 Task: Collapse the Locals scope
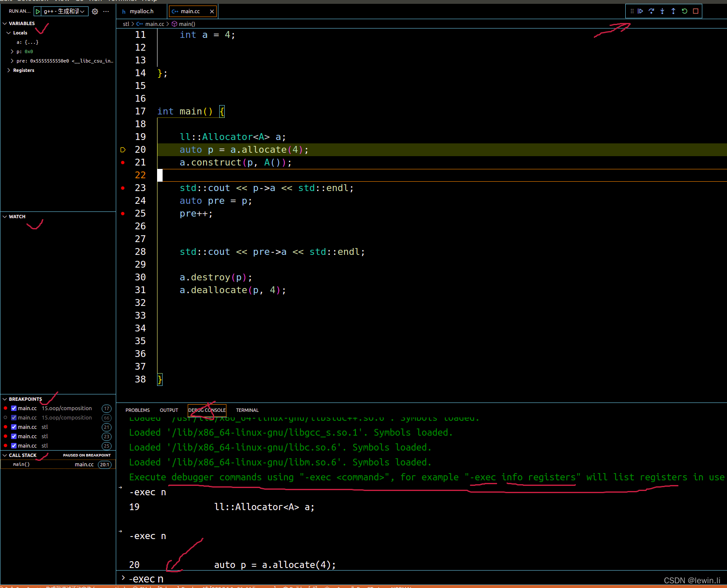click(9, 33)
